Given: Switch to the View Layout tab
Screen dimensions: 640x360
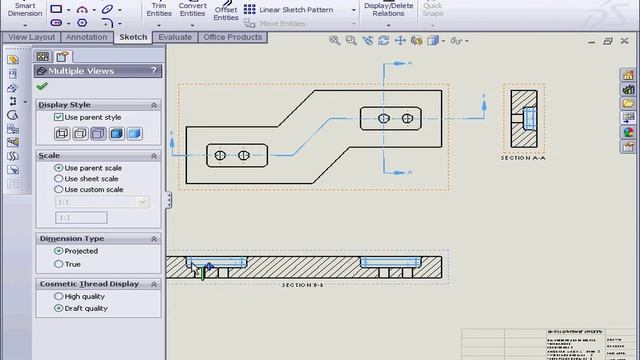Looking at the screenshot, I should tap(31, 37).
